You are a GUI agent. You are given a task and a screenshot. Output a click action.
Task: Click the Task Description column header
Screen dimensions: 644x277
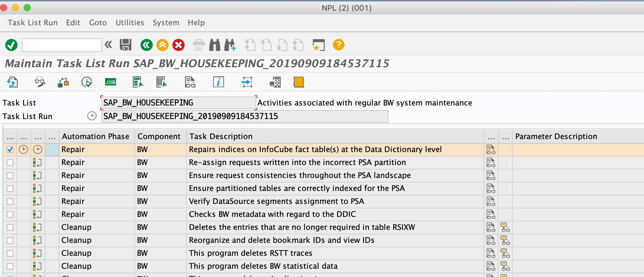(336, 136)
